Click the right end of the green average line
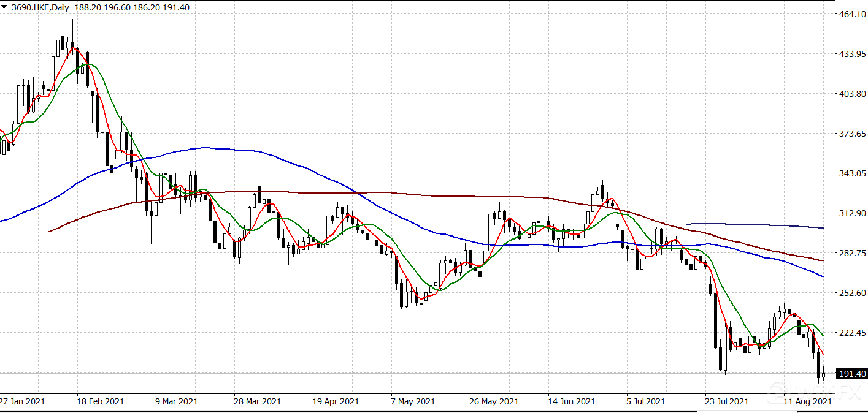The image size is (868, 413). coord(822,335)
